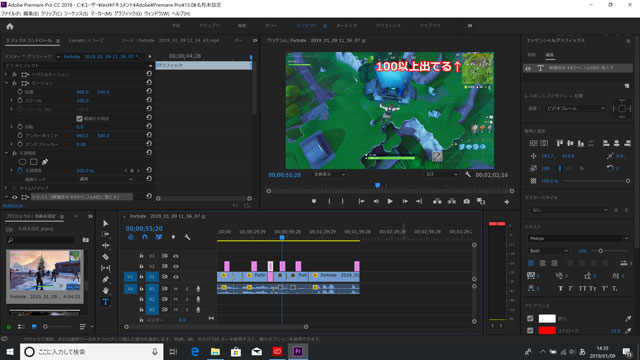The height and width of the screenshot is (360, 640).
Task: Toggle the uniform scale checkbox
Action: click(x=79, y=118)
